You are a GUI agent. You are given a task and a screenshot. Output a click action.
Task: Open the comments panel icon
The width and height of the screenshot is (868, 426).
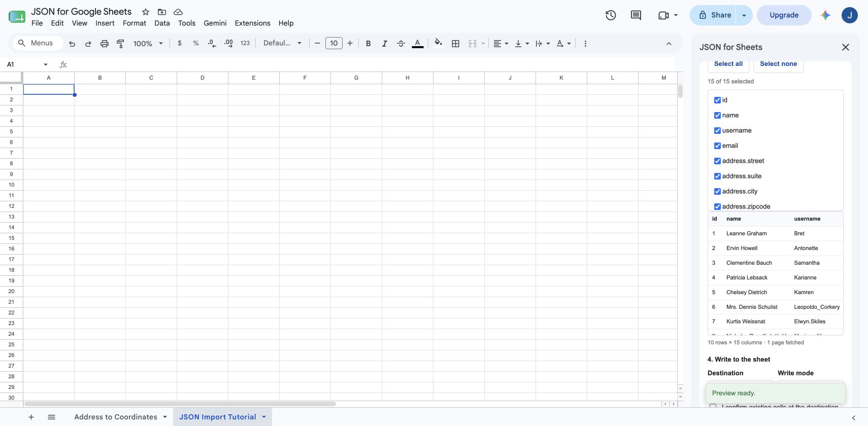pyautogui.click(x=636, y=15)
